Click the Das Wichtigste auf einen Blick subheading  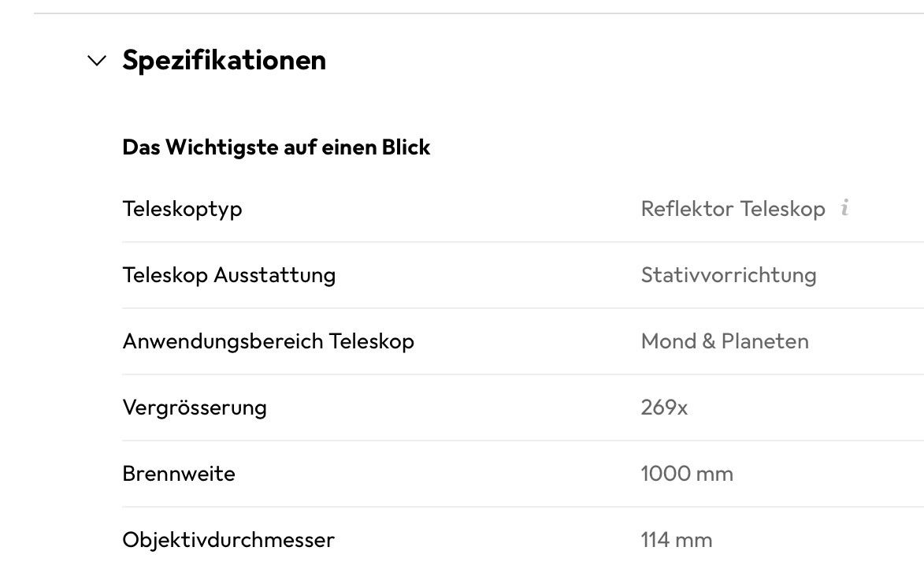[276, 147]
